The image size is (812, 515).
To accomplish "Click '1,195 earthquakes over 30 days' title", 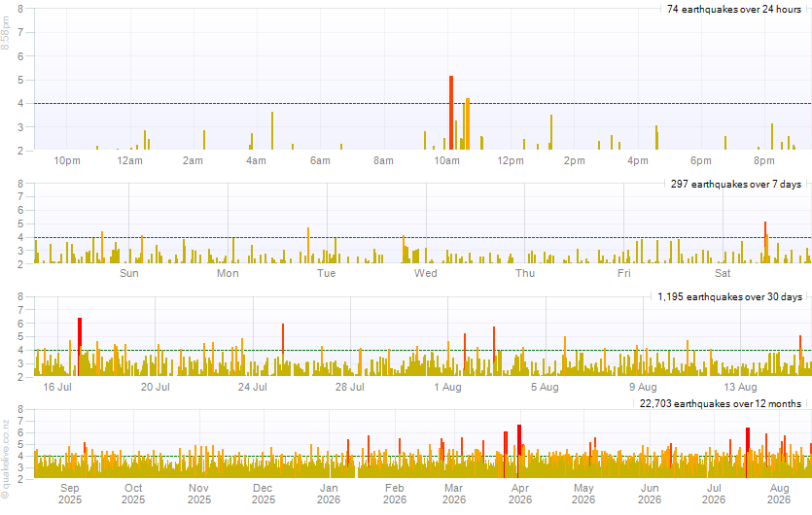I will (729, 297).
